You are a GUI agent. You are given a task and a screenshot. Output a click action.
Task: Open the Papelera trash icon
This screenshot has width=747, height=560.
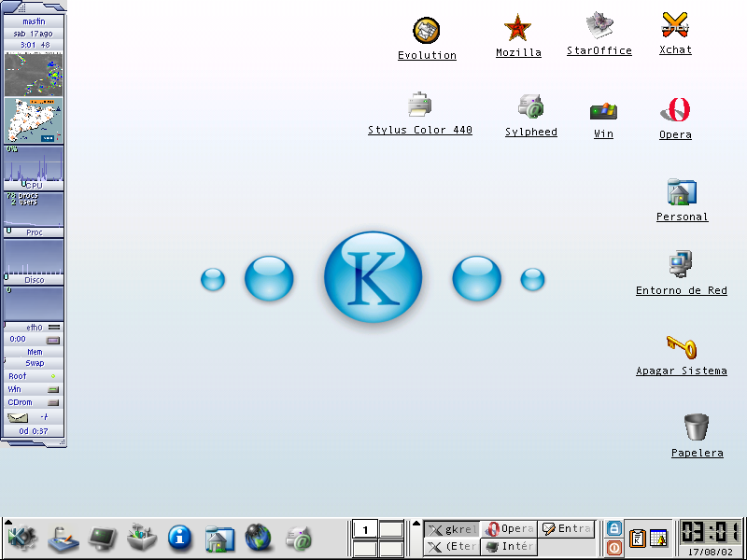697,427
